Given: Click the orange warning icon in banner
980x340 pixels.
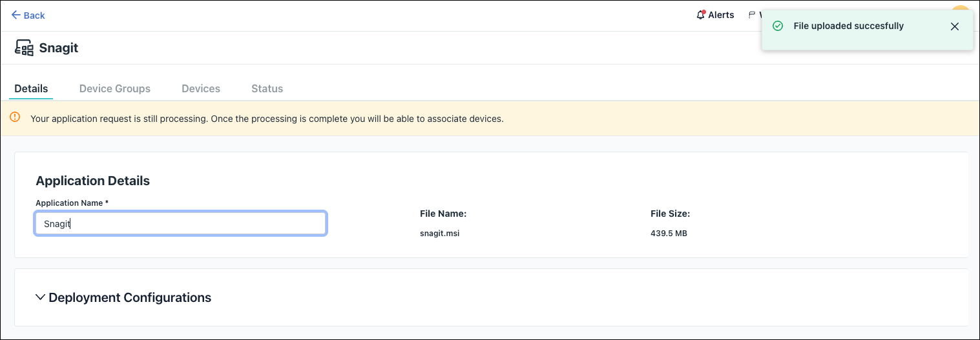Looking at the screenshot, I should coord(15,118).
